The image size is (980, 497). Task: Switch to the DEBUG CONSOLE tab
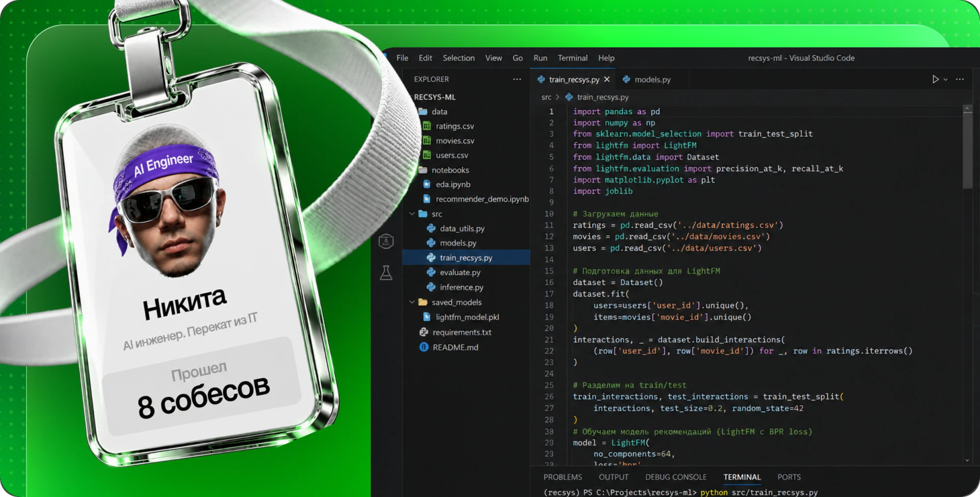coord(676,477)
